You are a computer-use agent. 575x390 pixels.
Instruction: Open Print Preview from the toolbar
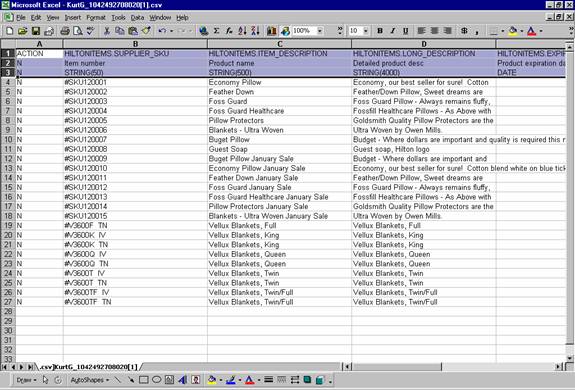coord(77,31)
